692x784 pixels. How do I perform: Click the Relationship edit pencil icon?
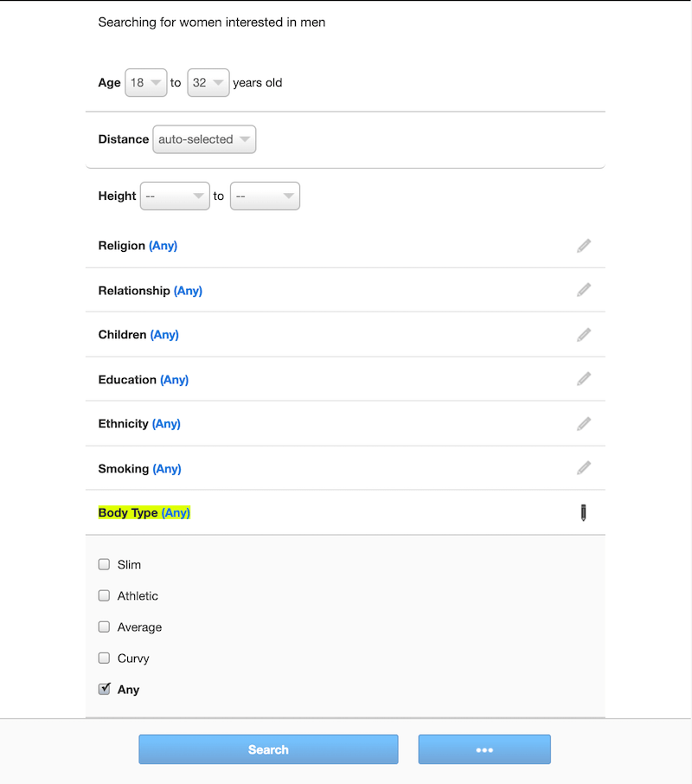click(x=584, y=290)
